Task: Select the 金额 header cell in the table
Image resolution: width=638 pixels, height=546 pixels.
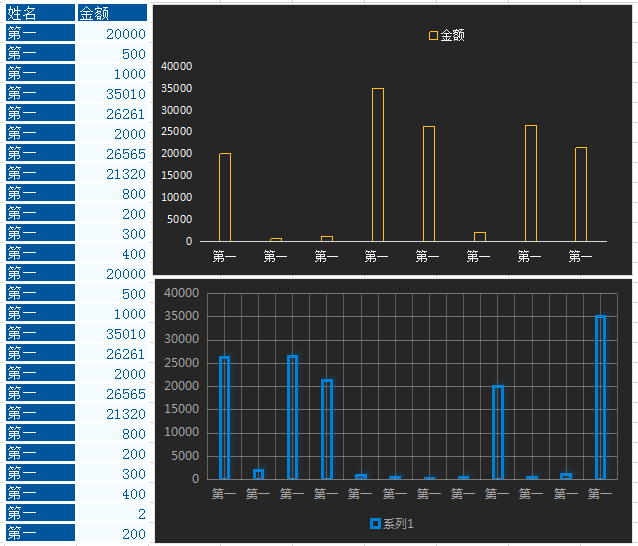Action: [112, 13]
